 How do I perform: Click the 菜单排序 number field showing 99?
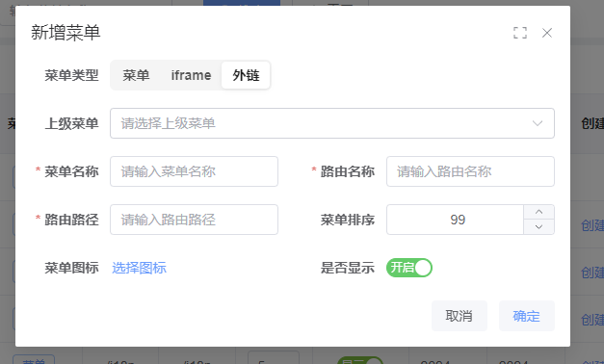pos(456,220)
